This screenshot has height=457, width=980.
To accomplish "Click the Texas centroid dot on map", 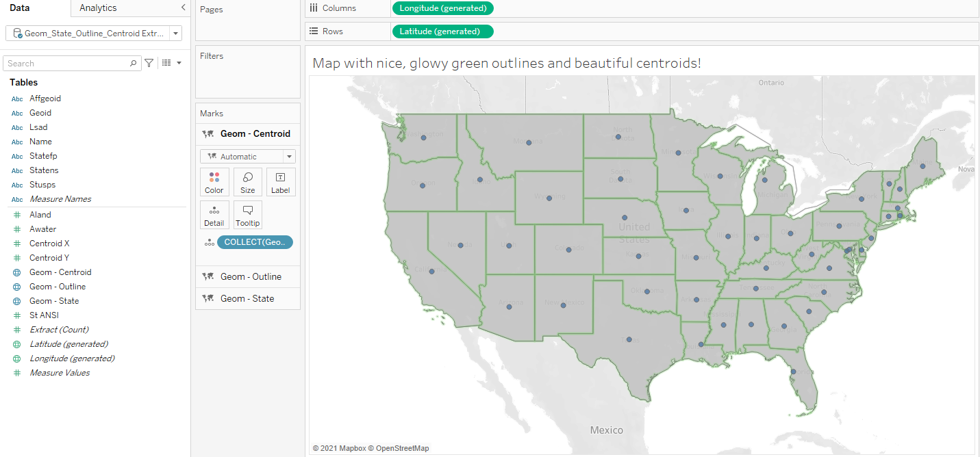I will click(x=628, y=339).
